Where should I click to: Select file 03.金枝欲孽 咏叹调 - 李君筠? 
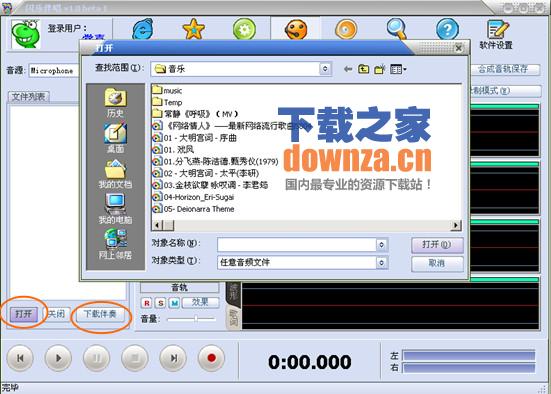point(210,185)
